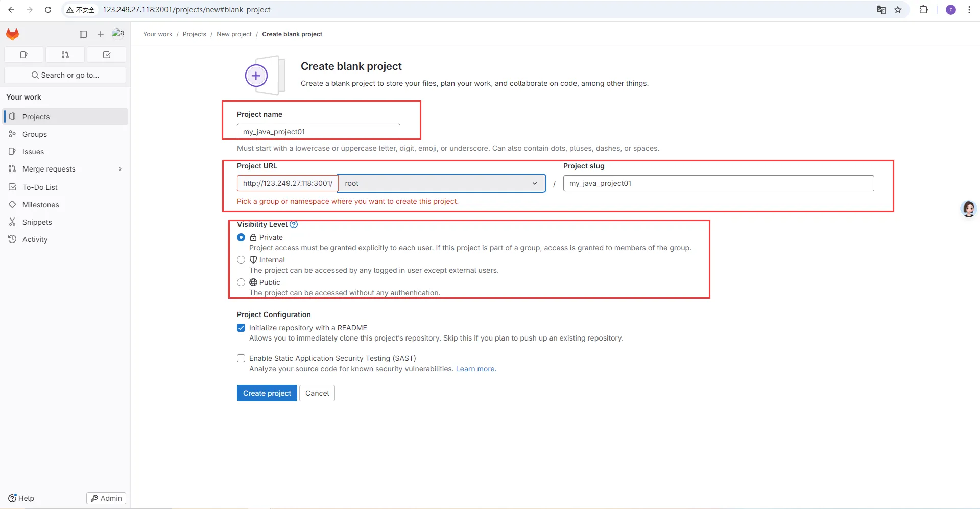Enable Static Application Security Testing checkbox

241,358
